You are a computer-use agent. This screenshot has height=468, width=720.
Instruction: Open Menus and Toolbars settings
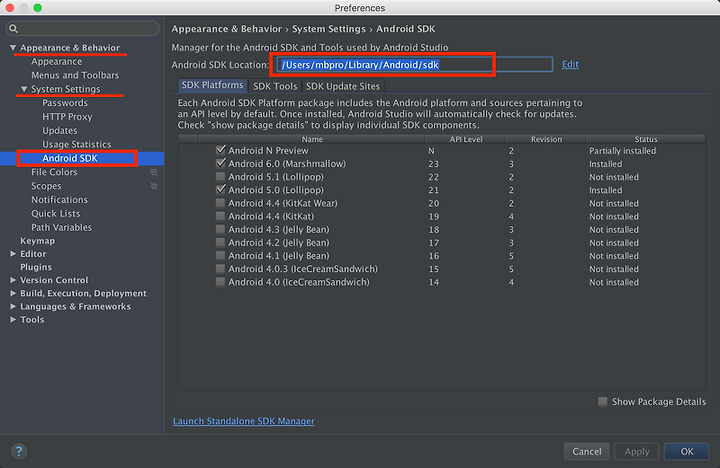click(x=75, y=75)
